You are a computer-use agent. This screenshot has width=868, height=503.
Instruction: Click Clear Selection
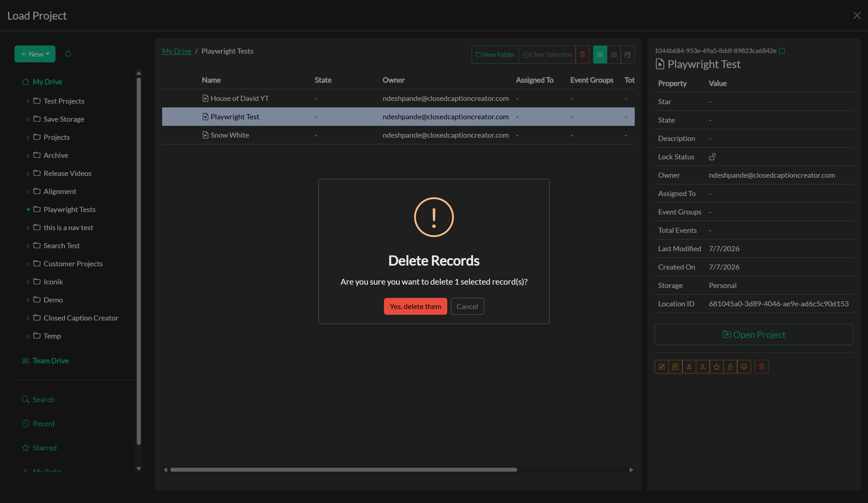pos(547,55)
